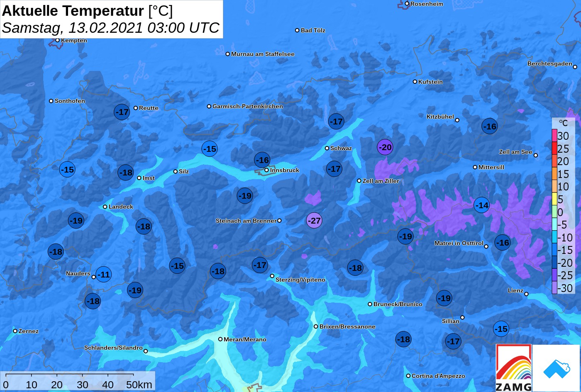
Task: Click the Brixen/Bressanone label
Action: [347, 326]
